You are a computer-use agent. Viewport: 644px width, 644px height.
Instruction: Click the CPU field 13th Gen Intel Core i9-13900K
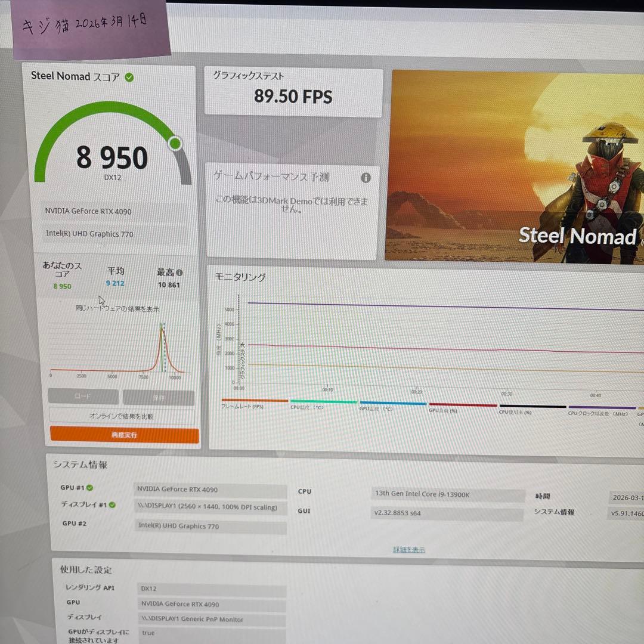click(x=448, y=494)
